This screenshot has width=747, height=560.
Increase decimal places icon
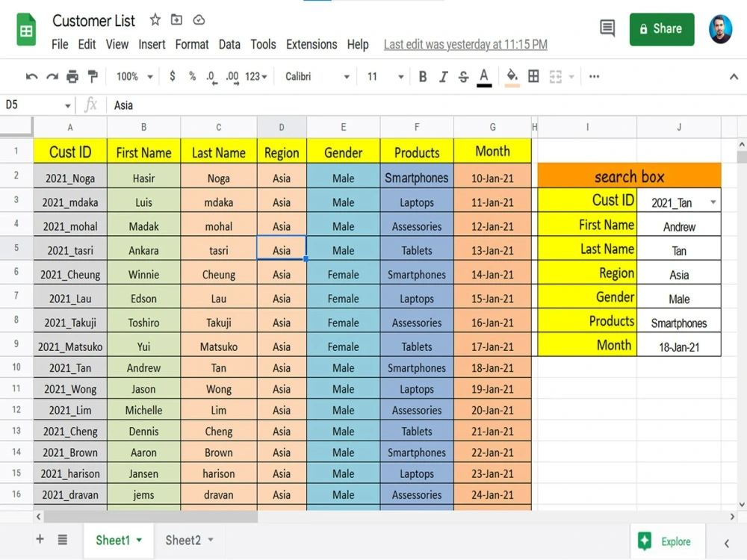point(232,77)
